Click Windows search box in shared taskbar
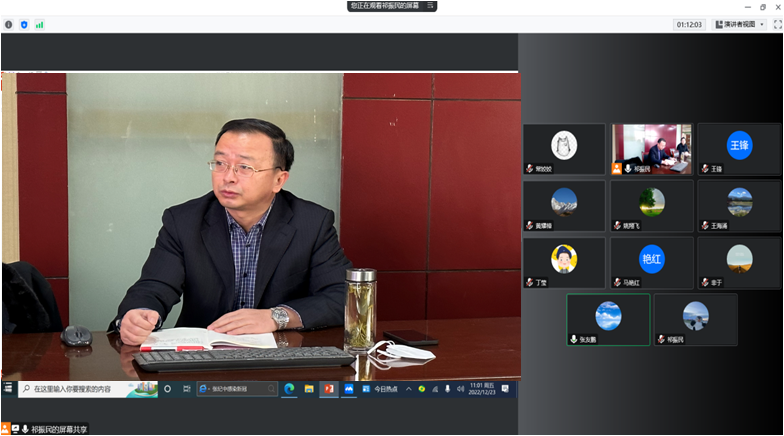784x436 pixels. click(88, 388)
